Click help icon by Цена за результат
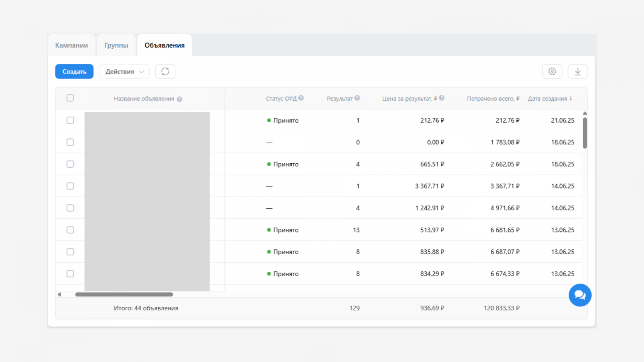The width and height of the screenshot is (644, 362). tap(442, 98)
